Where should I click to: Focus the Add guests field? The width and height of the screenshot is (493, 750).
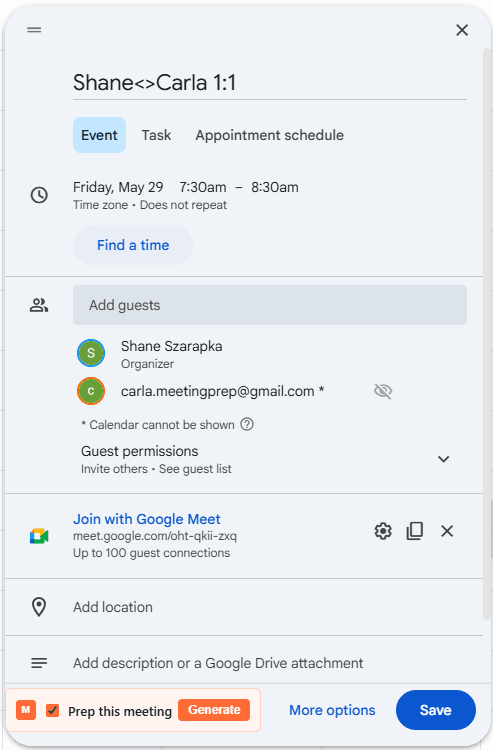[270, 305]
